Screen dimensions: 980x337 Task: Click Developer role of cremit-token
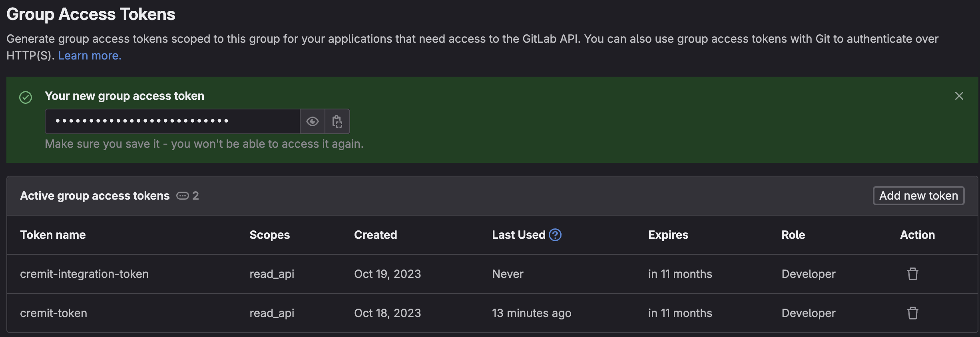pyautogui.click(x=809, y=313)
